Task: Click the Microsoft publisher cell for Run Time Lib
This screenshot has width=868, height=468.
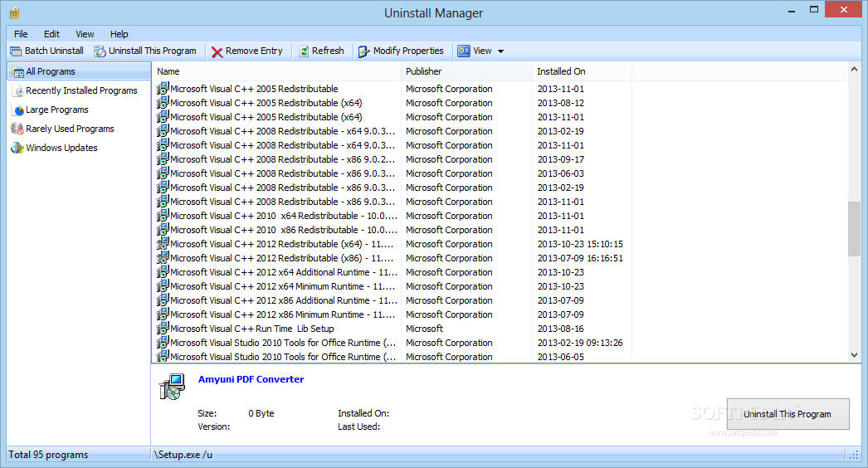Action: coord(425,329)
